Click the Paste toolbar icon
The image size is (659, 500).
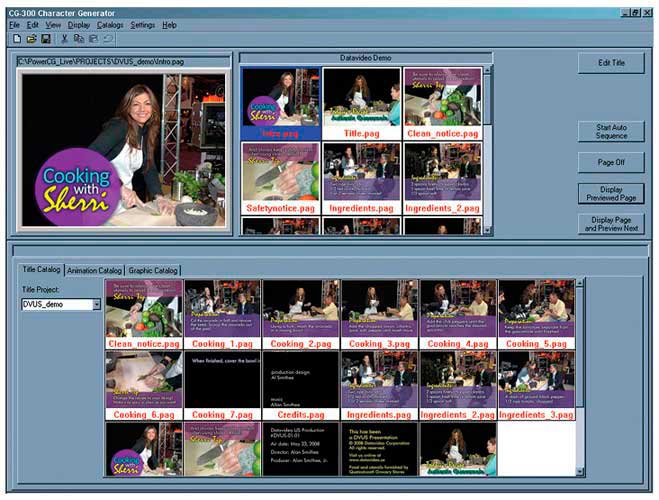(x=93, y=38)
